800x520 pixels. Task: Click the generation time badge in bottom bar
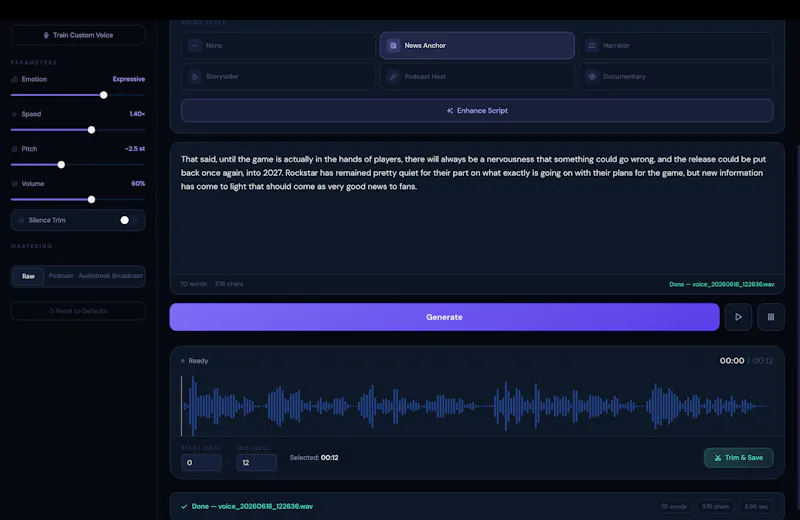(x=756, y=506)
